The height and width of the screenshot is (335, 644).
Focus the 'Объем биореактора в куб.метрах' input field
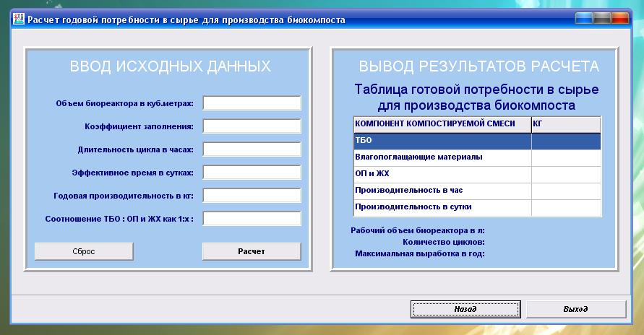tap(252, 103)
